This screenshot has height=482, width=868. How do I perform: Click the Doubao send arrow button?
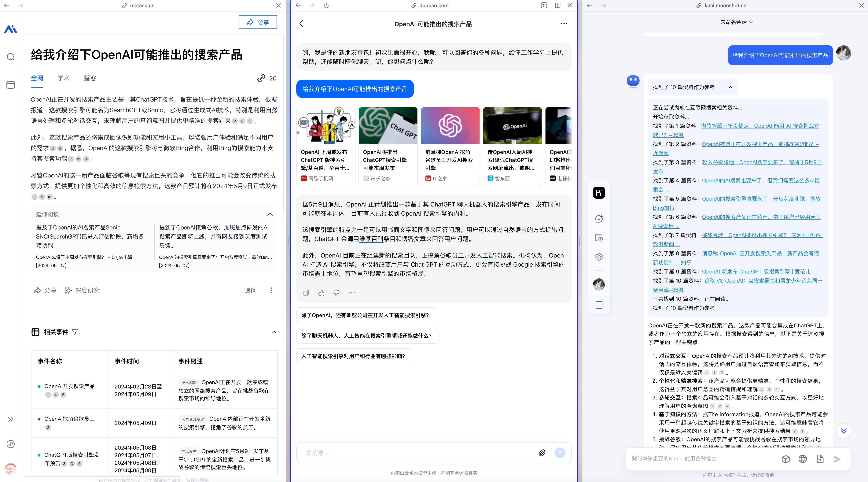pyautogui.click(x=560, y=453)
